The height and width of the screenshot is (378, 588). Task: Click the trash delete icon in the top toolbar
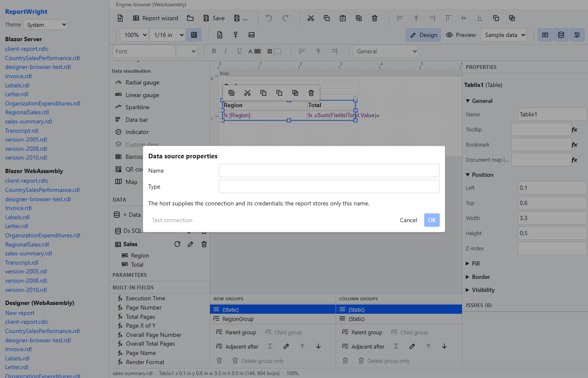[375, 18]
